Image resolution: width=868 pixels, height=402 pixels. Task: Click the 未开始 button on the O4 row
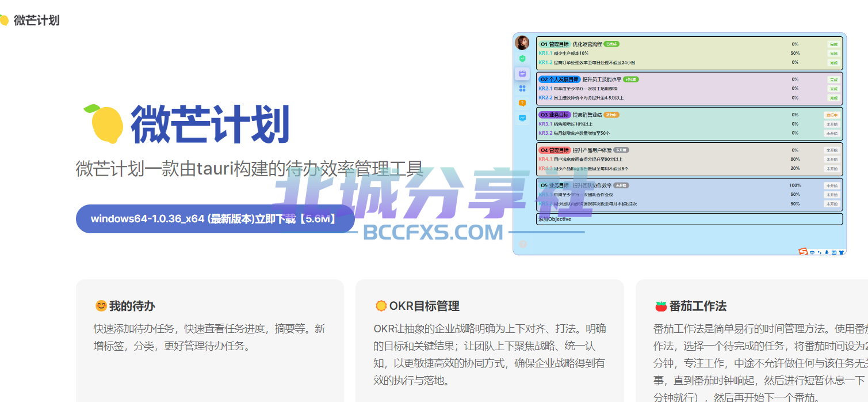pos(832,150)
